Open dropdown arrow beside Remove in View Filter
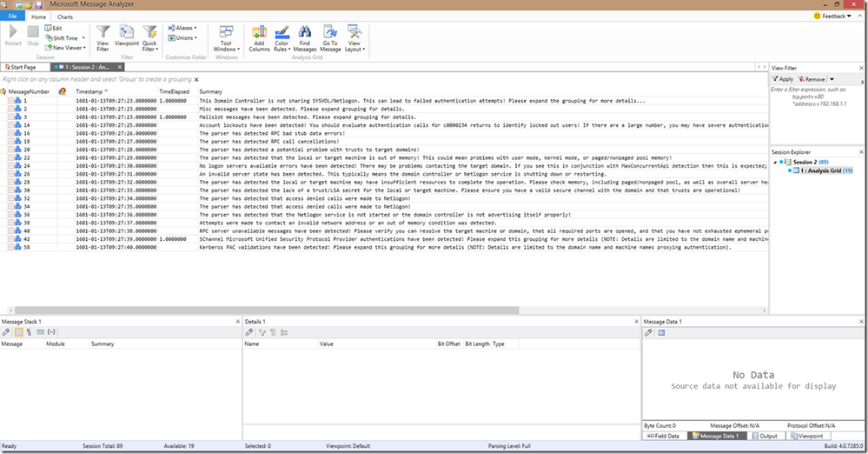Image resolution: width=868 pixels, height=454 pixels. click(x=832, y=79)
